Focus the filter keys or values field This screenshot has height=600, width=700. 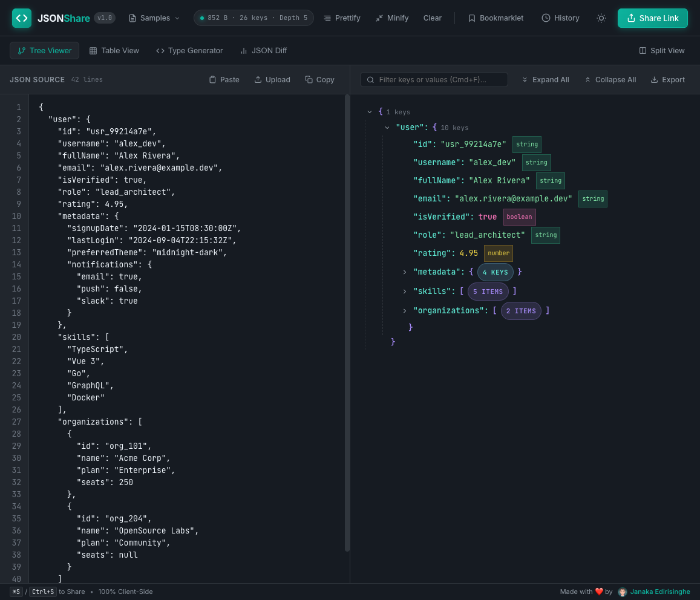click(434, 79)
